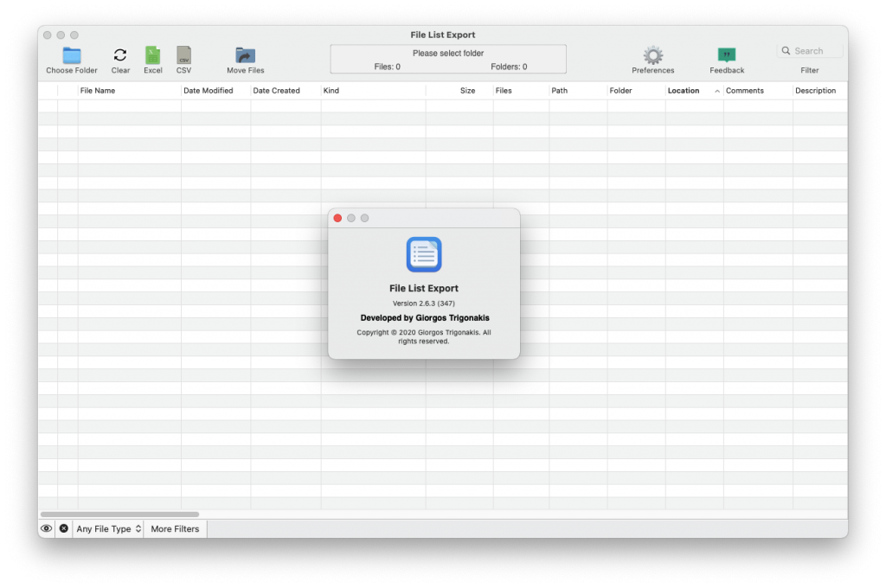Sort by Kind column header
This screenshot has width=886, height=588.
click(374, 91)
